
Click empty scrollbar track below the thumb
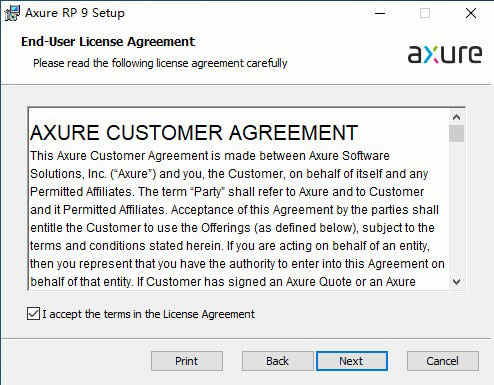[456, 208]
